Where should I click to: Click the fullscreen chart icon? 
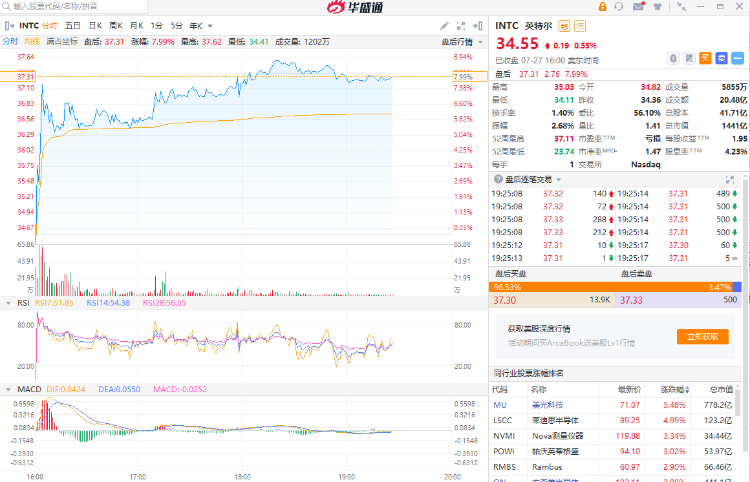point(461,26)
